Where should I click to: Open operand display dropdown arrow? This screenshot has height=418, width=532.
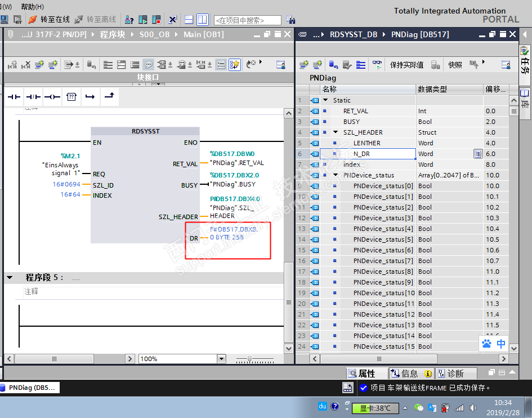click(171, 65)
